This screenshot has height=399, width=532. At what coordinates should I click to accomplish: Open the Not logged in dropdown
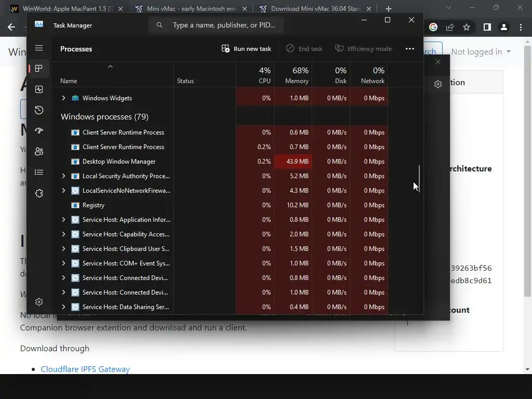(481, 52)
